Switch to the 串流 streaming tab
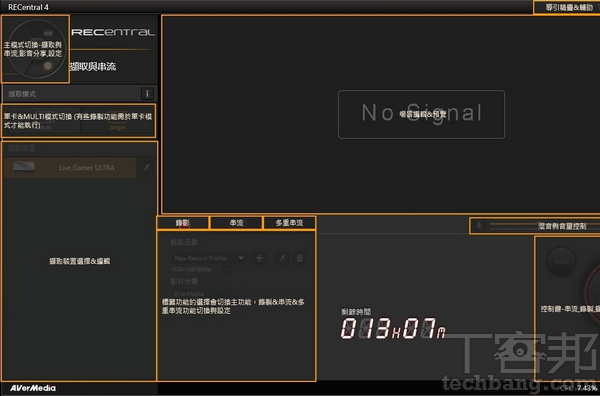The image size is (600, 396). 236,223
